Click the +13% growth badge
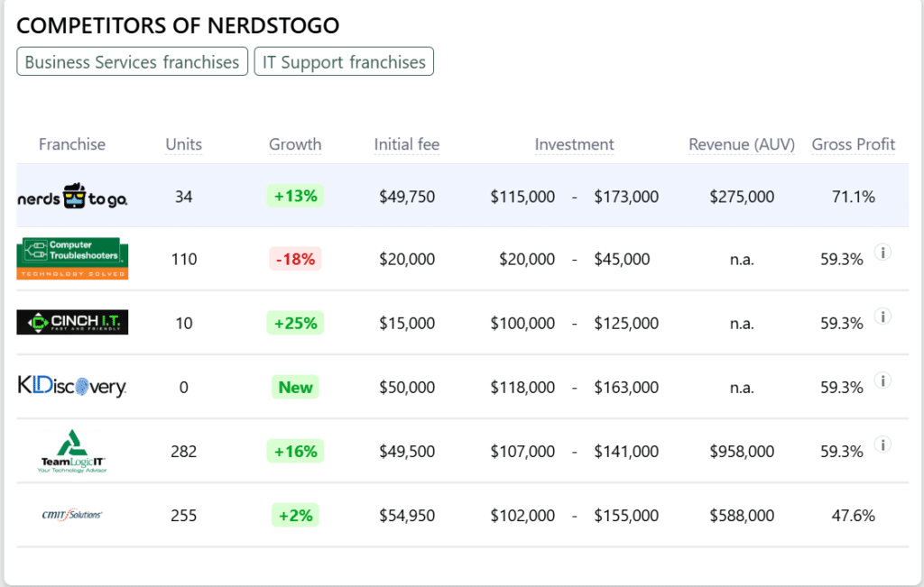The width and height of the screenshot is (924, 587). coord(295,196)
